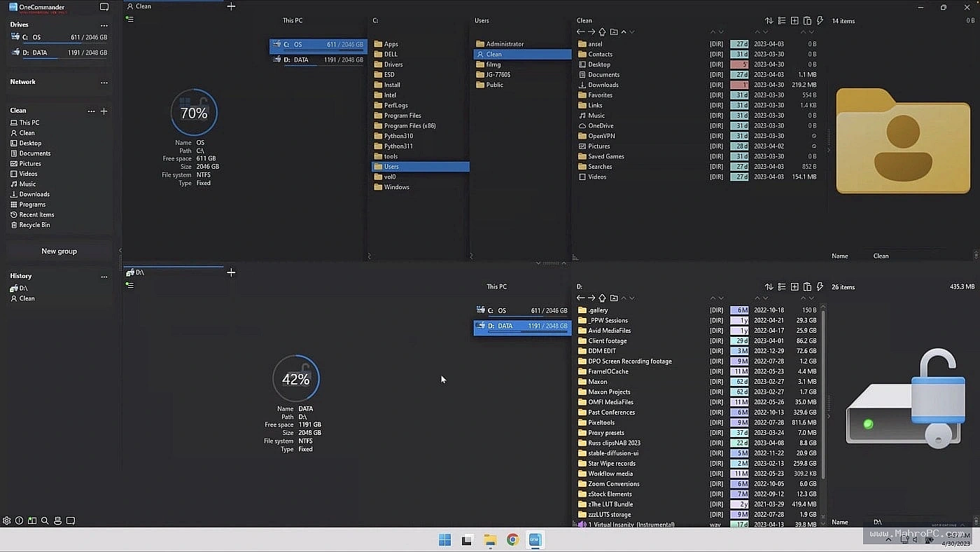980x552 pixels.
Task: Click add-file plus box in top pane toolbar
Action: tap(794, 21)
